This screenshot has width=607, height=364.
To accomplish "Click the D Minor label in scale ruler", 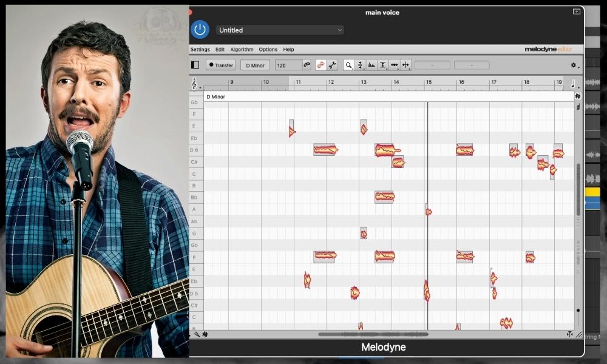I will 216,96.
